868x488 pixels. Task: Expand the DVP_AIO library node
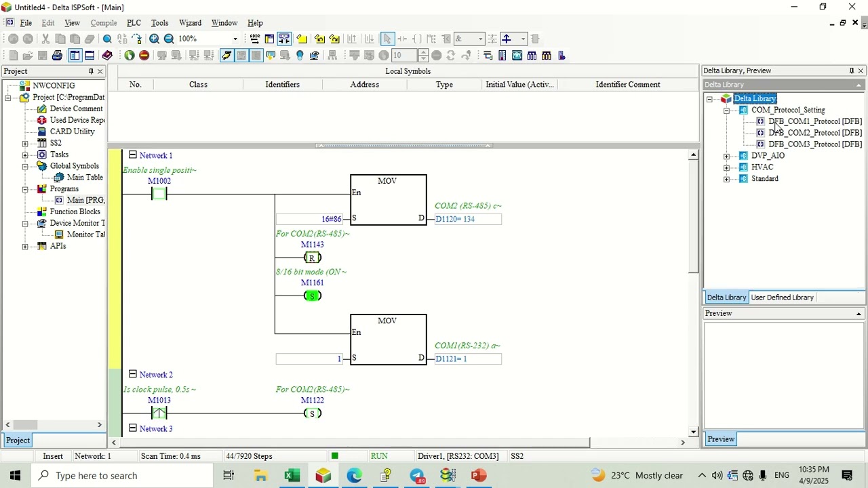click(726, 156)
